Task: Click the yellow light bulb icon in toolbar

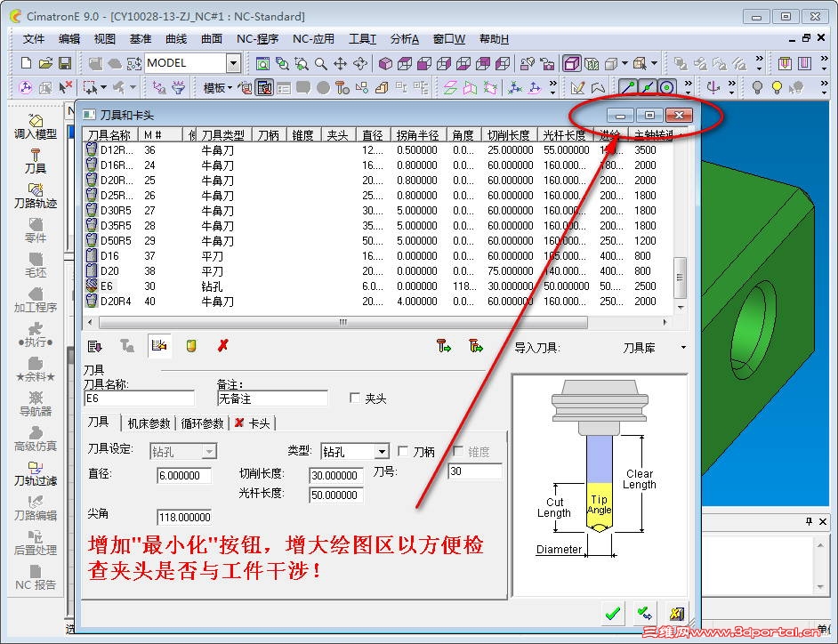Action: click(777, 87)
